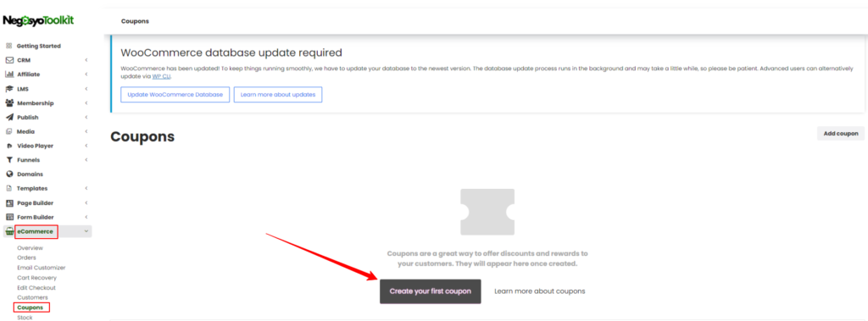Expand the Publish menu chevron

[86, 118]
